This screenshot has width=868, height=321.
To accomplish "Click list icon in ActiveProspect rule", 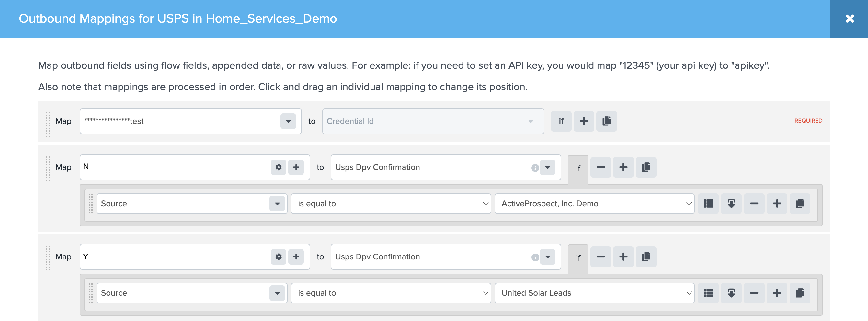I will 708,204.
